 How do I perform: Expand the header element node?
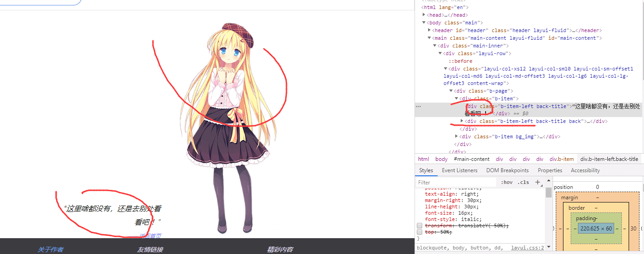pos(429,30)
